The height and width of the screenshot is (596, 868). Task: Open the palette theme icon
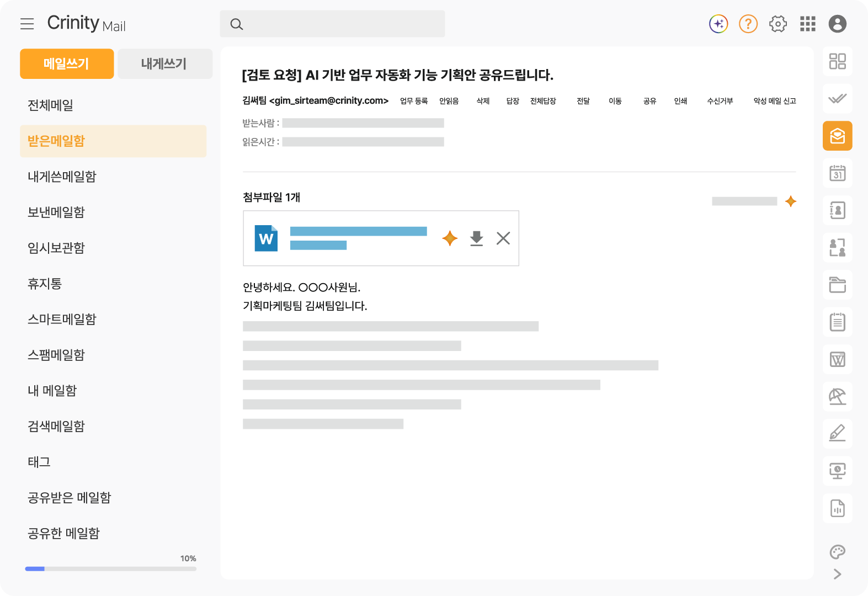click(x=838, y=552)
